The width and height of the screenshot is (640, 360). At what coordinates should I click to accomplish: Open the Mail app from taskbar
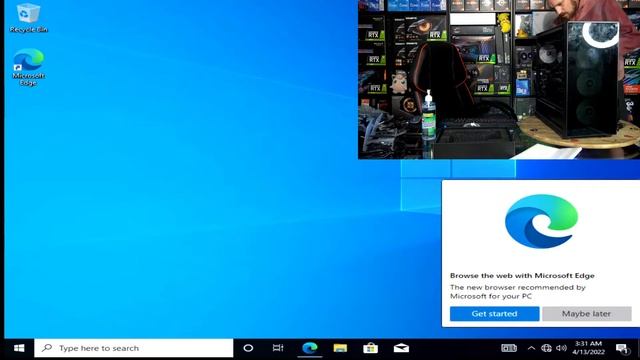coord(401,348)
